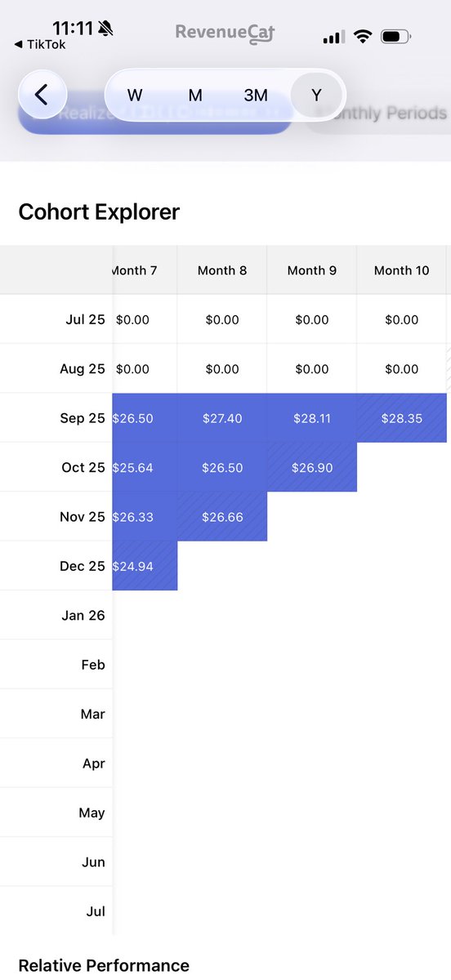The image size is (451, 980).
Task: Tap the $28.35 blue cell for Sep 25
Action: click(401, 418)
